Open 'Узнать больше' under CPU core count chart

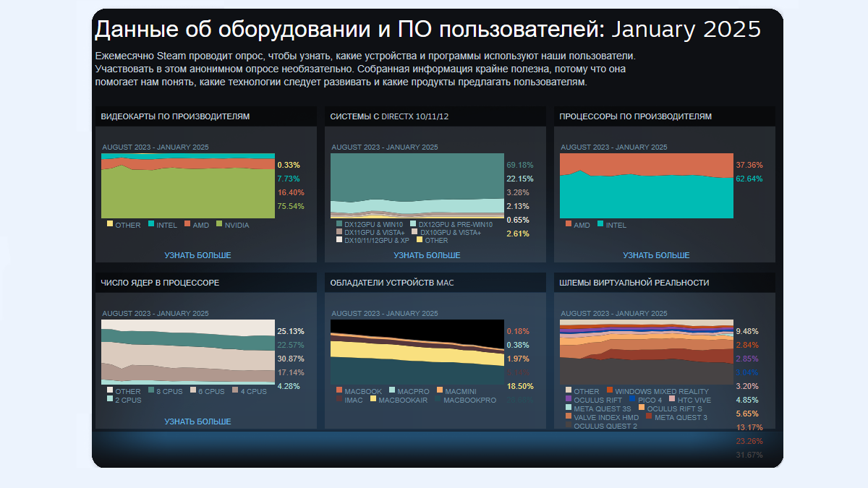197,421
